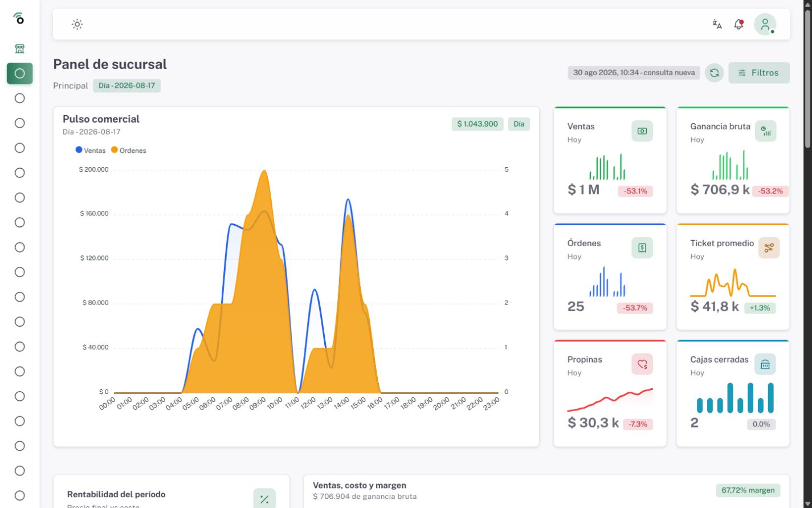Click the heart icon on the Propinas card
The height and width of the screenshot is (508, 812).
click(642, 364)
